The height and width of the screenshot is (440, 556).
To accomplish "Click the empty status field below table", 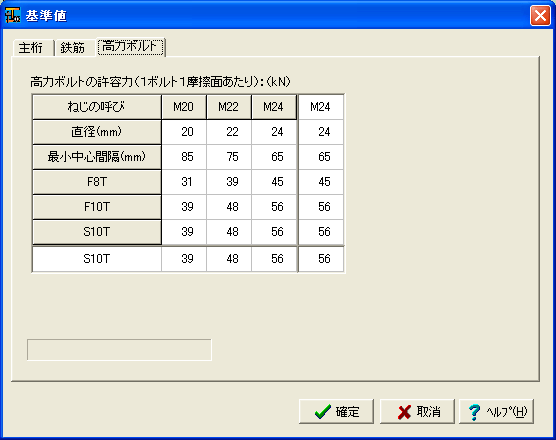I will [x=119, y=350].
